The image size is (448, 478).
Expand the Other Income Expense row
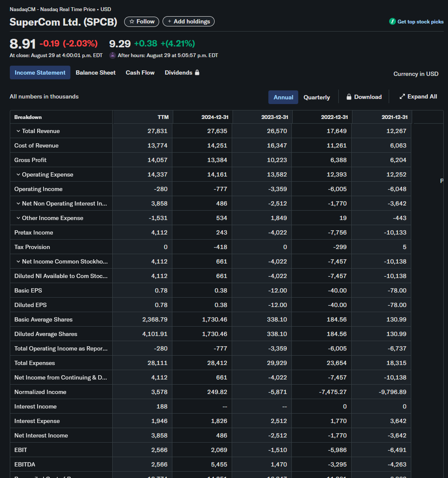point(18,218)
